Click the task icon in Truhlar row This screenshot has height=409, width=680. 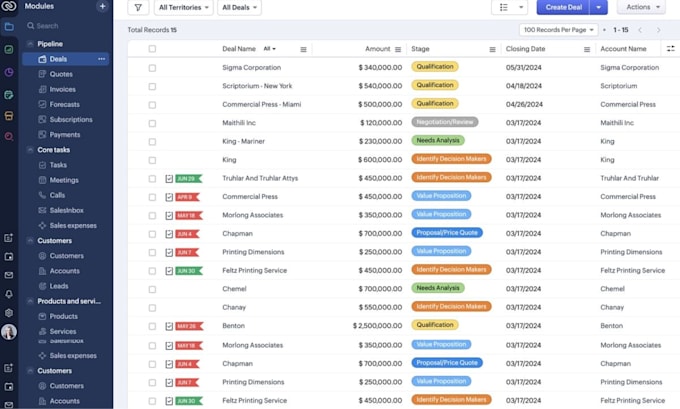click(169, 179)
